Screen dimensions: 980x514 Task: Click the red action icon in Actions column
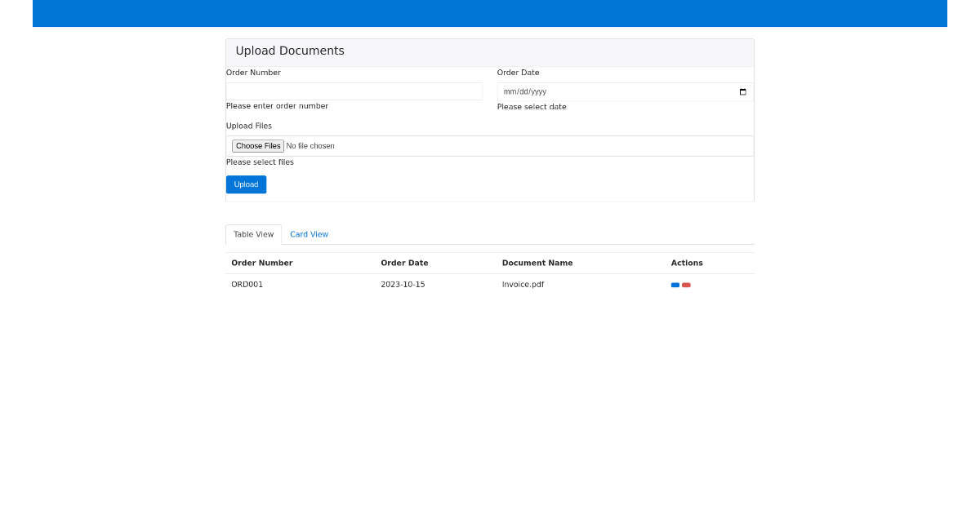click(x=686, y=285)
